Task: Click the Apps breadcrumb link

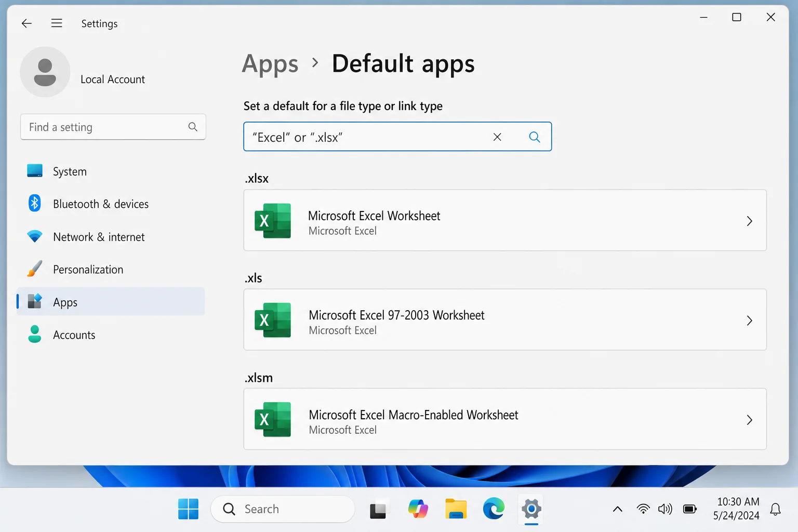Action: click(x=270, y=64)
